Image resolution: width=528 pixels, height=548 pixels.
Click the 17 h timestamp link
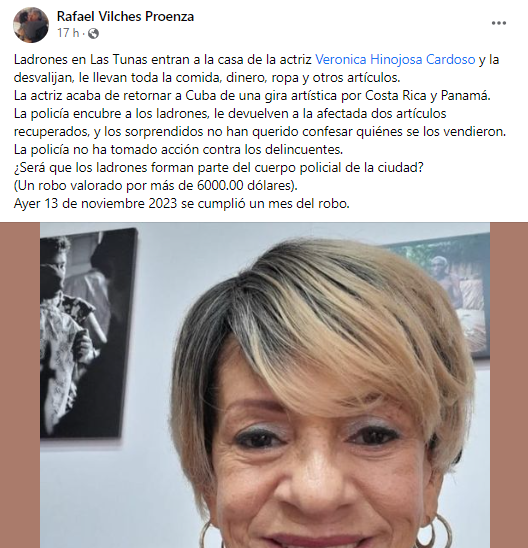[x=68, y=33]
